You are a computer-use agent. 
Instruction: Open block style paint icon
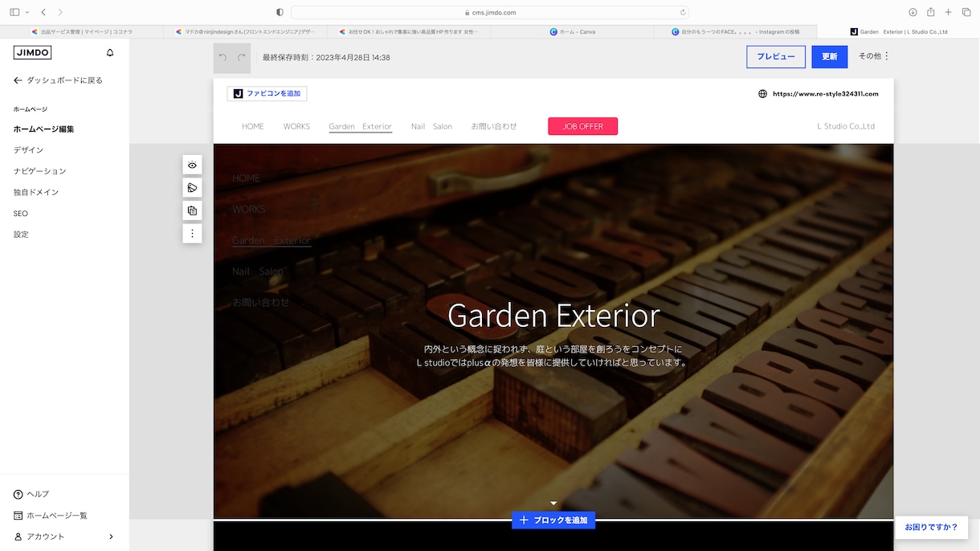(x=192, y=188)
